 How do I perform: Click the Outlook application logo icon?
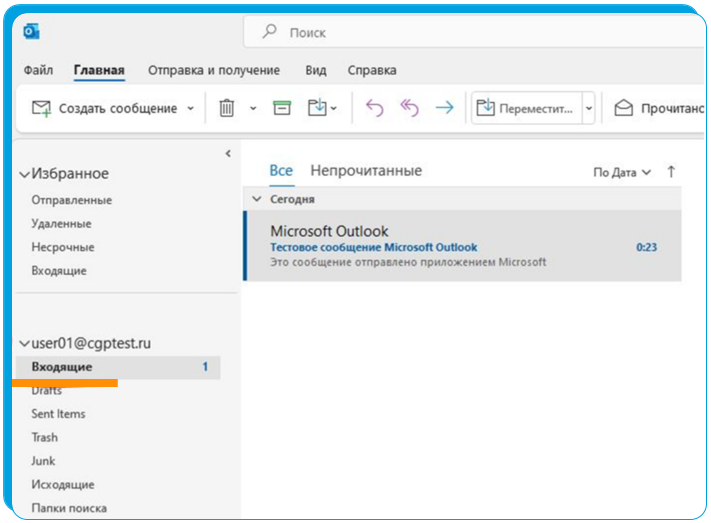pos(31,32)
